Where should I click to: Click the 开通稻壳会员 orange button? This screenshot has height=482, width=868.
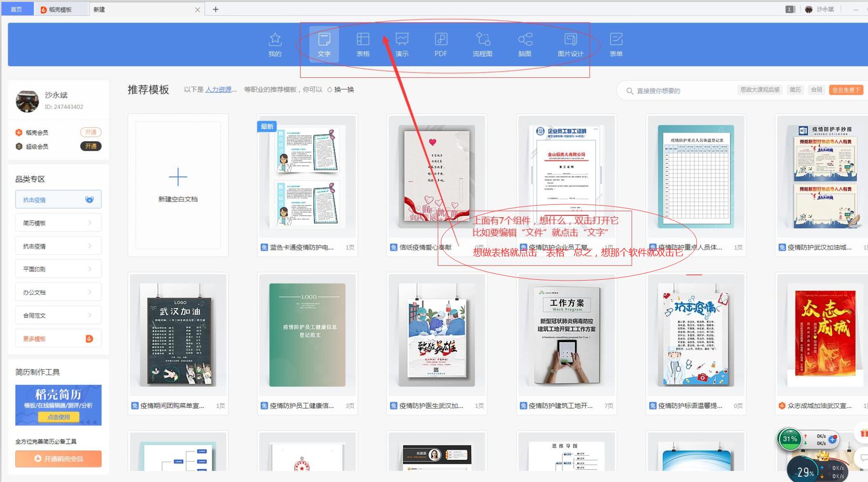point(58,458)
